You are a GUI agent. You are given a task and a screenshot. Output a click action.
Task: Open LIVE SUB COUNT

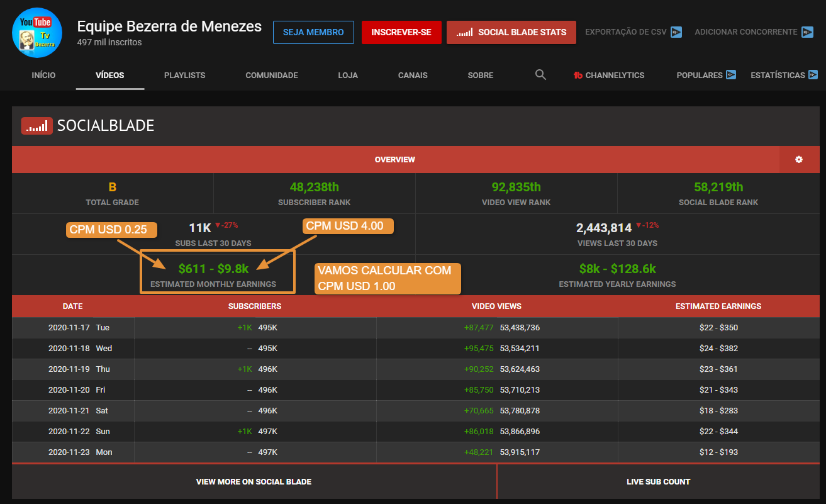click(x=659, y=481)
